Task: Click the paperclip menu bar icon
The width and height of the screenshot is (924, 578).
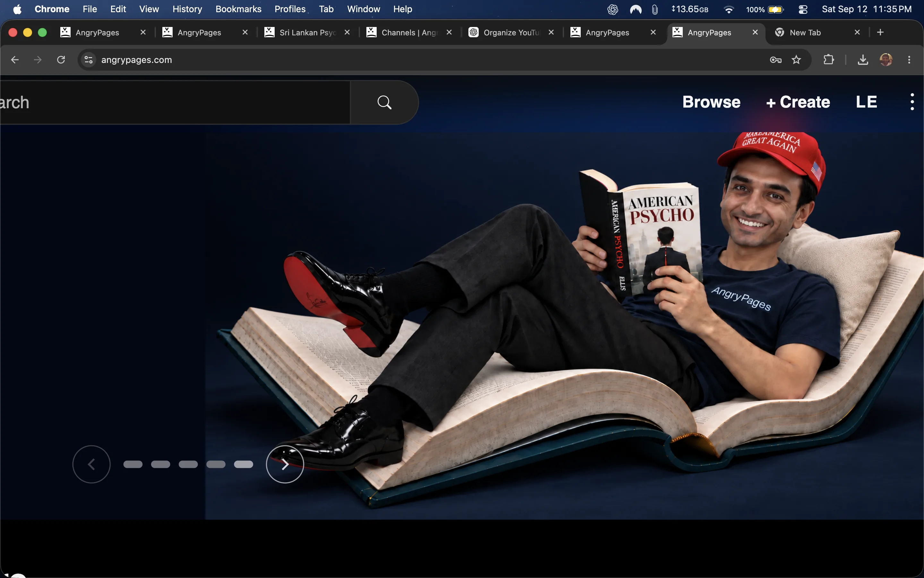Action: point(655,9)
